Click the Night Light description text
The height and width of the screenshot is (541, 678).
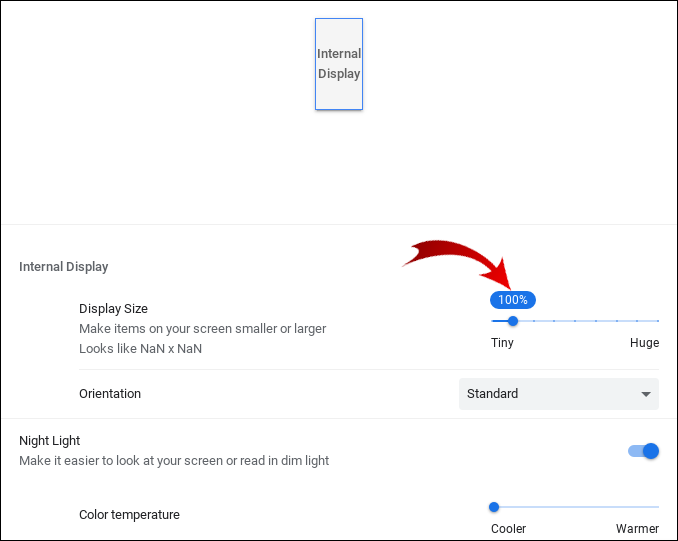pos(174,461)
